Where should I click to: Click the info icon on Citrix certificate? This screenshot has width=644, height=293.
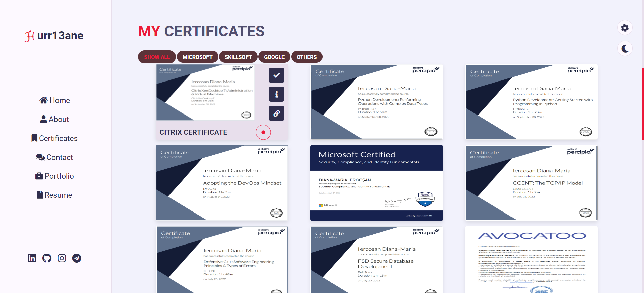tap(276, 94)
